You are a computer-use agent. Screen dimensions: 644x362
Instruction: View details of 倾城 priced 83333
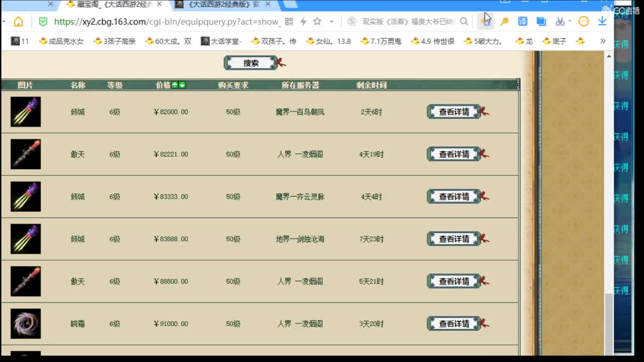[x=454, y=196]
